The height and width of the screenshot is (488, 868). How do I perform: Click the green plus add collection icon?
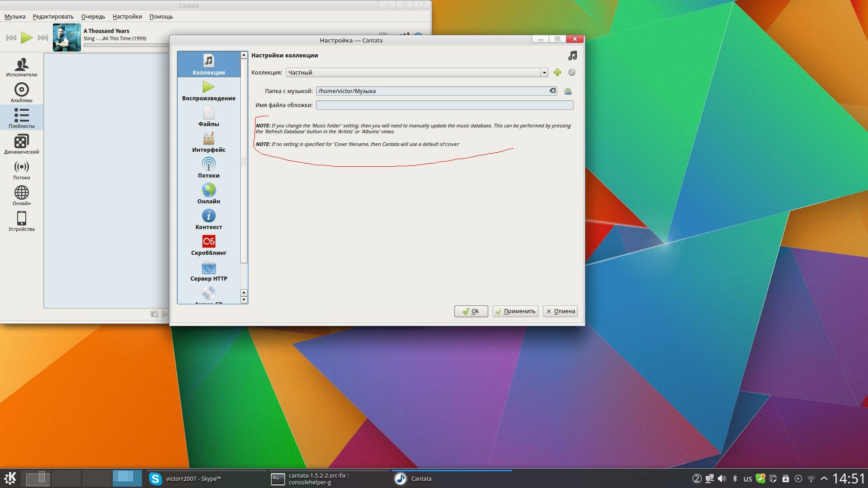[x=557, y=72]
